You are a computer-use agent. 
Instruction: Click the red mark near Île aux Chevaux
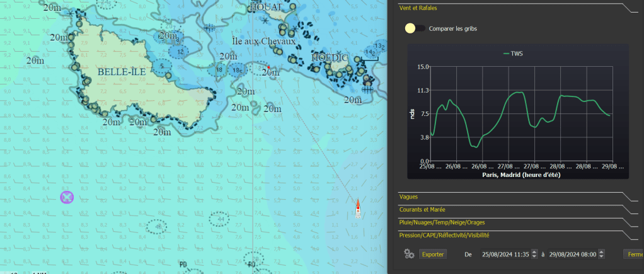268,67
